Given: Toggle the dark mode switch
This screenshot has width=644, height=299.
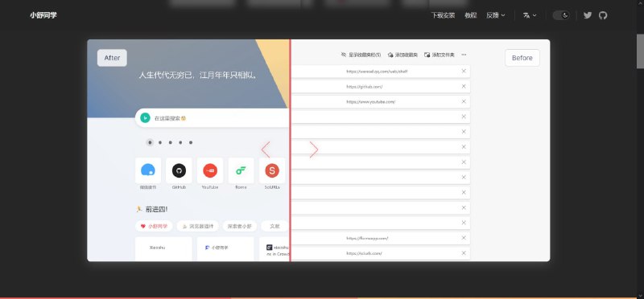Looking at the screenshot, I should (x=561, y=15).
